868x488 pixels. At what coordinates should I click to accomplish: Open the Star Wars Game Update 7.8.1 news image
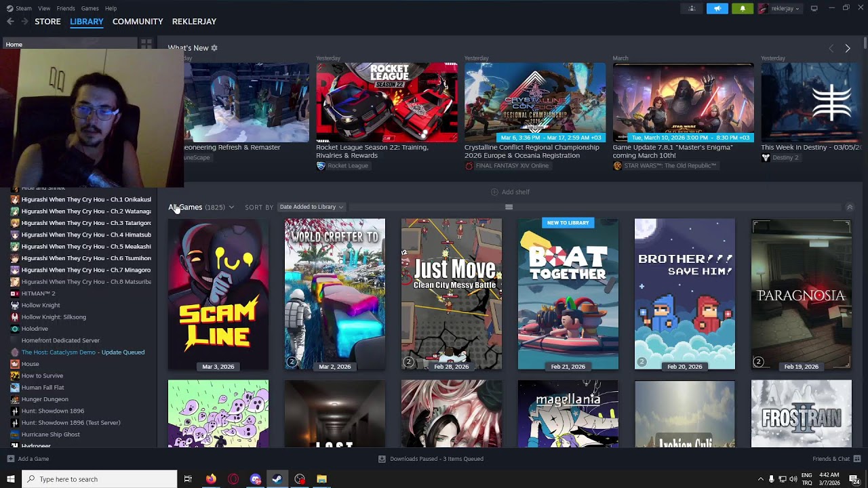tap(684, 102)
